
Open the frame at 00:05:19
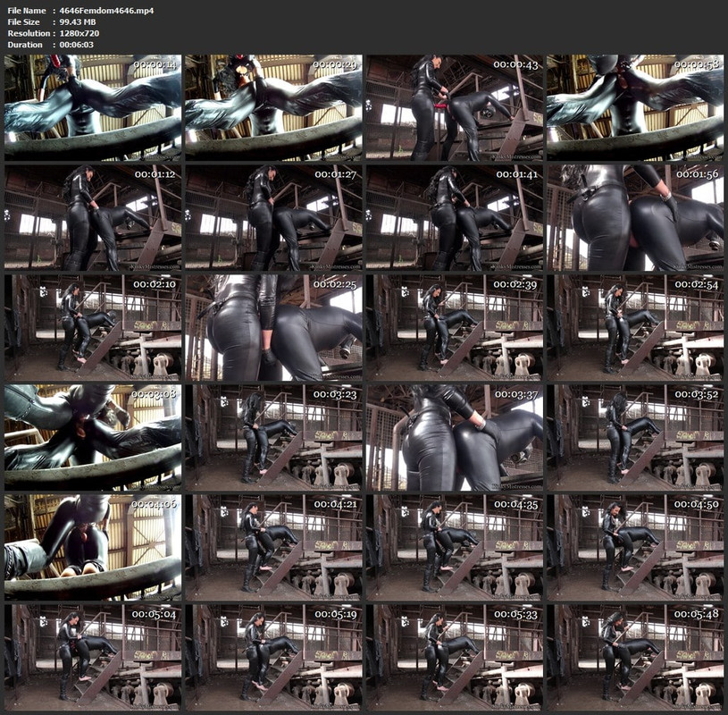point(273,658)
